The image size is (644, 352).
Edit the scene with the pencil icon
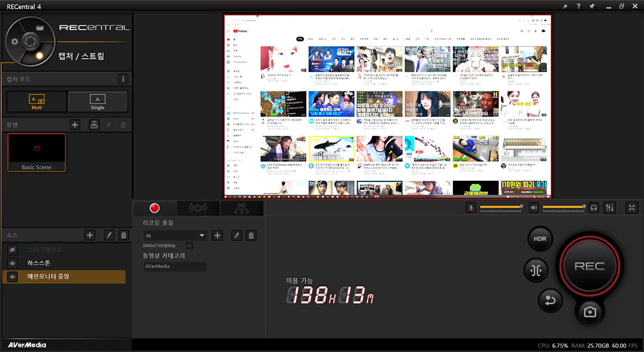(x=109, y=125)
